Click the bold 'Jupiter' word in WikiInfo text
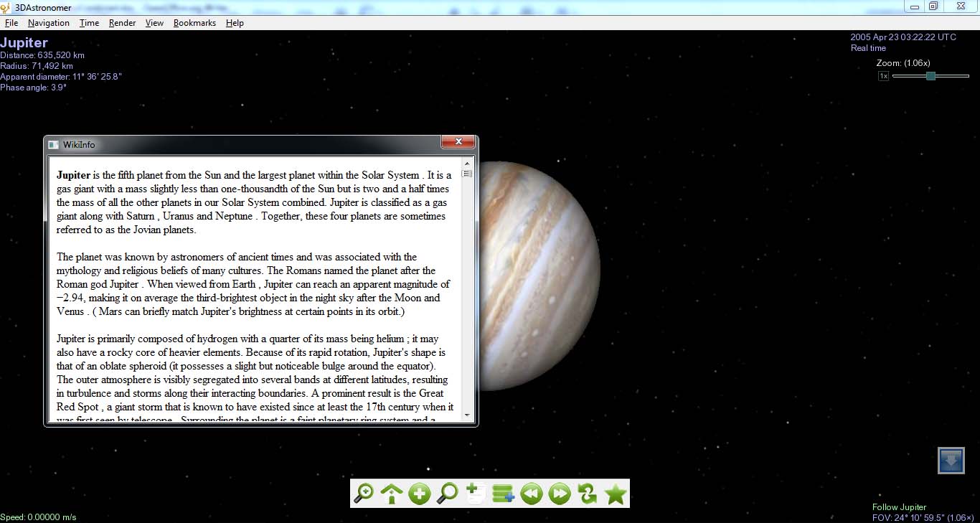 [x=74, y=175]
